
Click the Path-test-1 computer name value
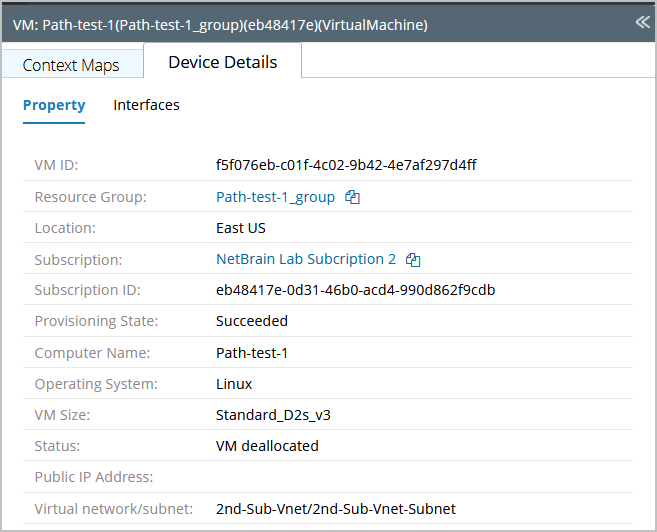pyautogui.click(x=252, y=353)
